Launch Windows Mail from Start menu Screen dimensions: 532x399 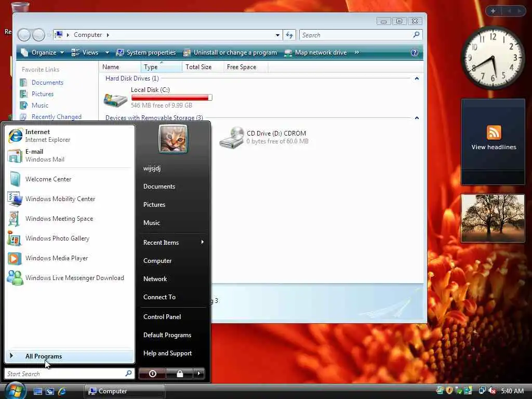(70, 155)
